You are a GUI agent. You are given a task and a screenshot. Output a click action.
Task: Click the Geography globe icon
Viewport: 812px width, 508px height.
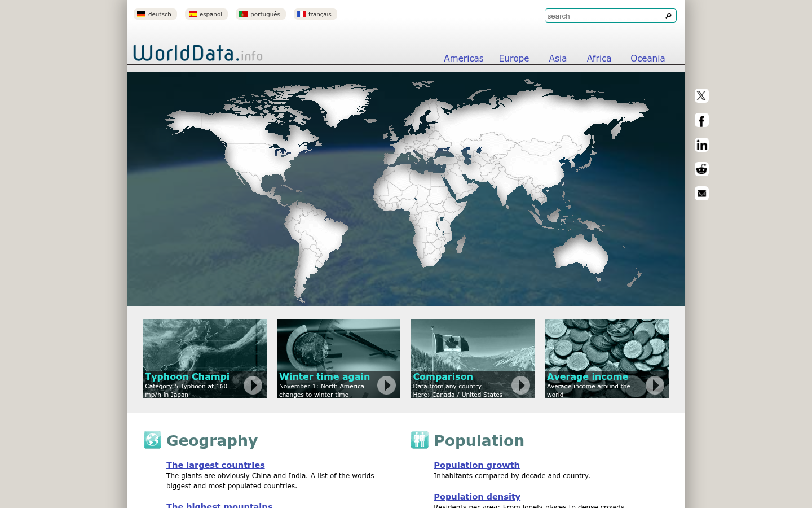coord(152,440)
